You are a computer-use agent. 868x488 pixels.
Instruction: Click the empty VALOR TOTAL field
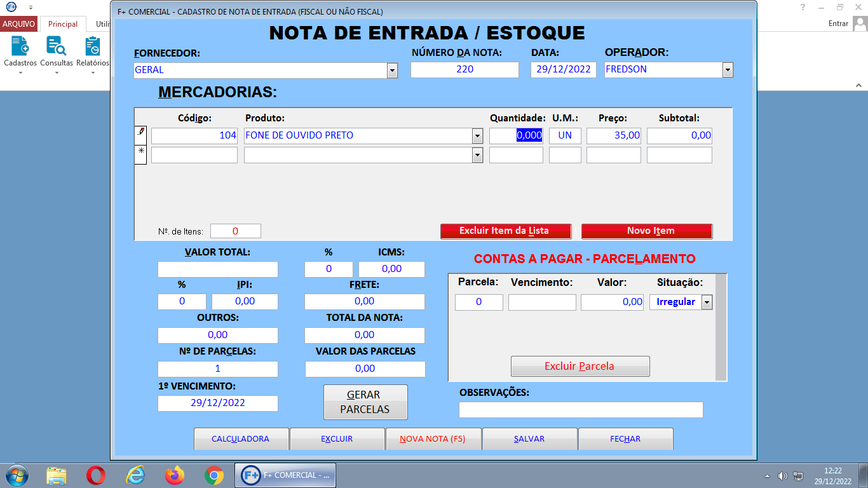tap(218, 269)
